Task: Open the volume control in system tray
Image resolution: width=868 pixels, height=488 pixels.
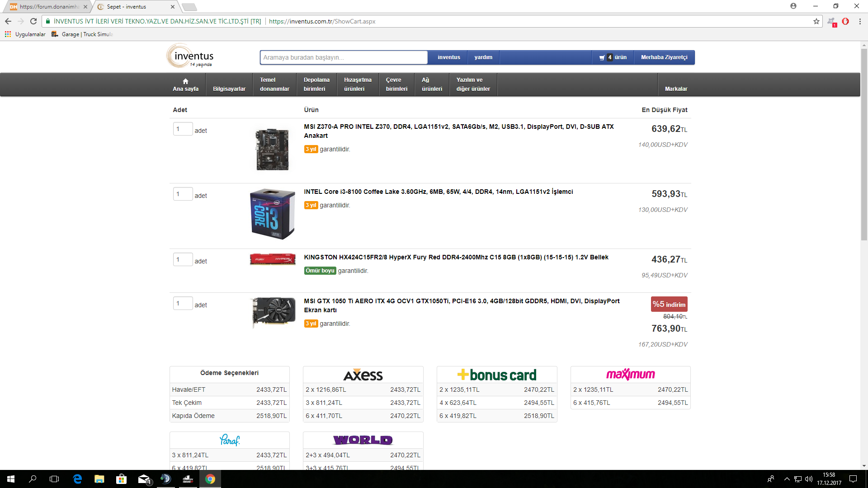Action: (809, 479)
